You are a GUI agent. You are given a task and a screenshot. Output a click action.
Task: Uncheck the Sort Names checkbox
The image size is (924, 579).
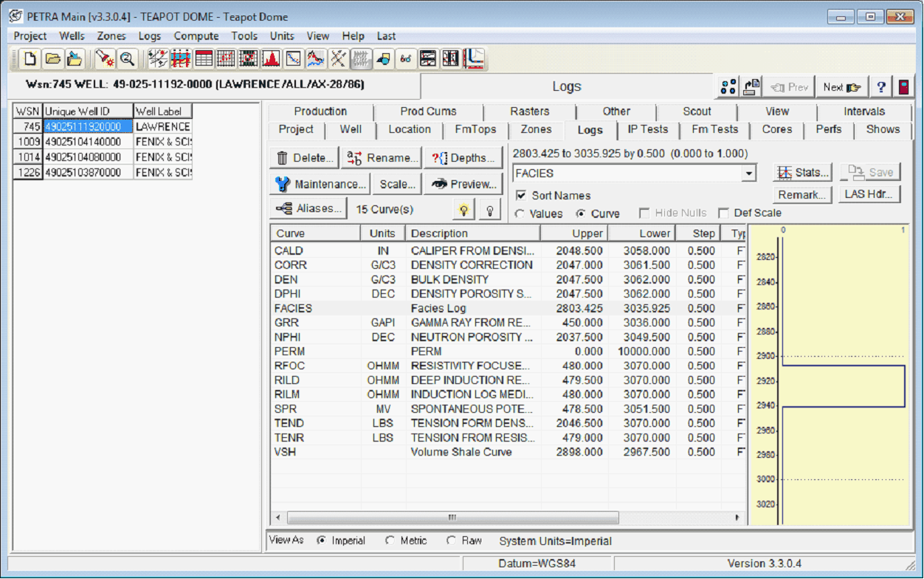[521, 196]
